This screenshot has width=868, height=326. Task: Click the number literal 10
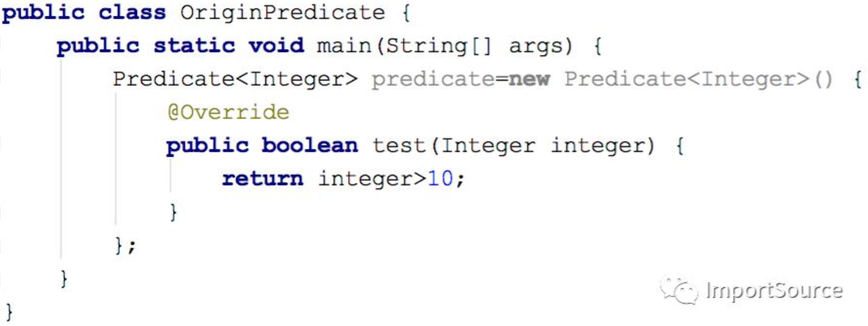440,179
